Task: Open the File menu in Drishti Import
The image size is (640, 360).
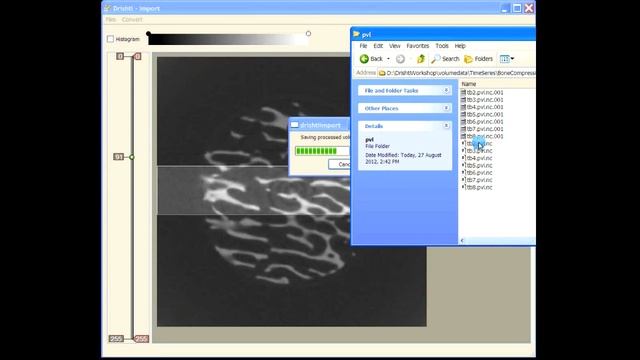Action: coord(111,20)
